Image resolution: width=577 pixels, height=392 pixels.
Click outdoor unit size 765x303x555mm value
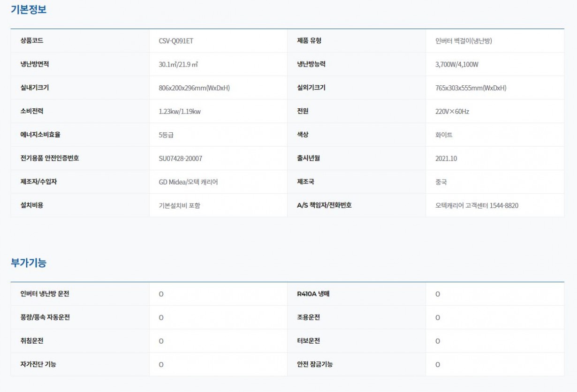coord(471,88)
